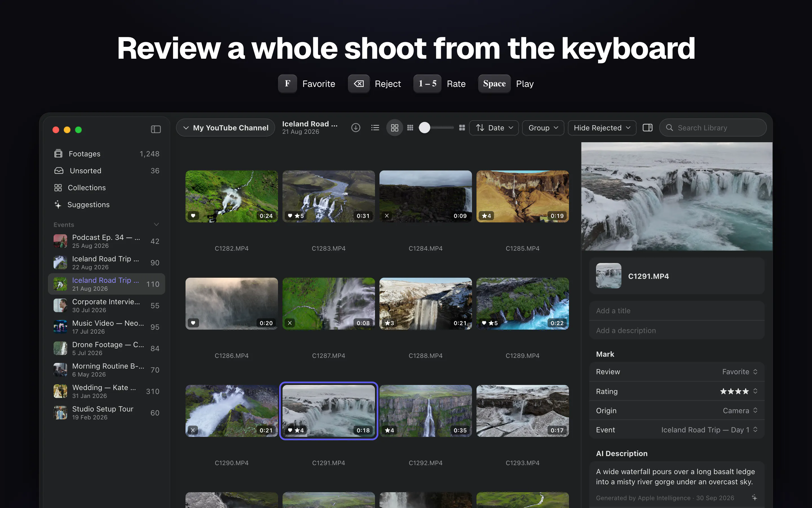Open Collections in the sidebar
Viewport: 812px width, 508px height.
[107, 187]
